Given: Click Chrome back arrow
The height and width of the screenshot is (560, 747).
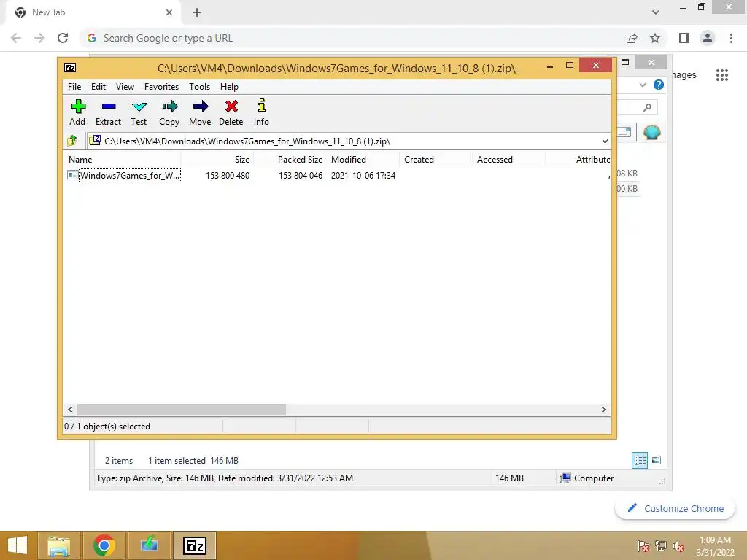Looking at the screenshot, I should (16, 38).
